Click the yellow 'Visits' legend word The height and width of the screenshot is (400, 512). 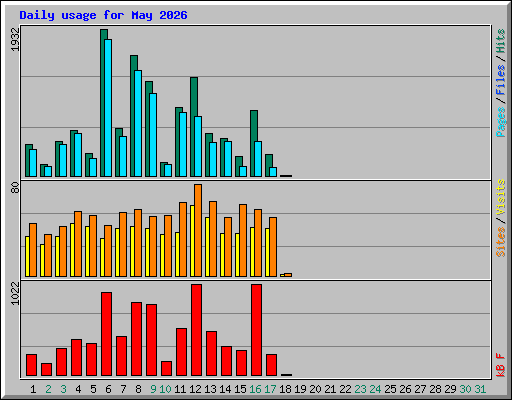(500, 198)
